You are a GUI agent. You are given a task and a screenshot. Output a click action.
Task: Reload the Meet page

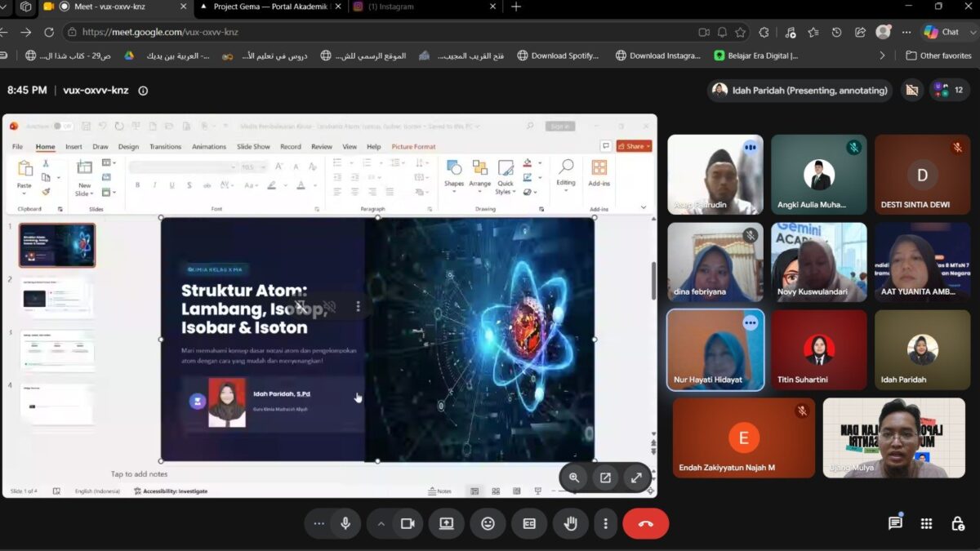pyautogui.click(x=48, y=32)
